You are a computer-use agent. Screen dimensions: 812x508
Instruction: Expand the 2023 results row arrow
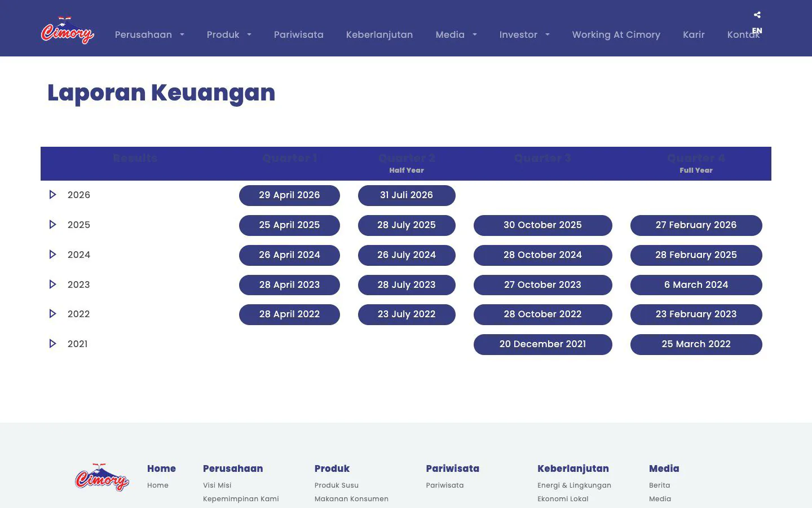coord(52,284)
